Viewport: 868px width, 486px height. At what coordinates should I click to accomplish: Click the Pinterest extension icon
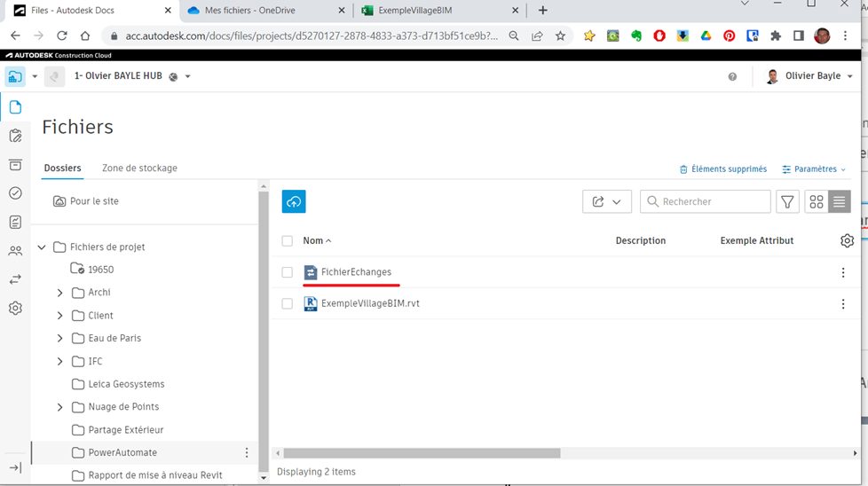pos(729,35)
